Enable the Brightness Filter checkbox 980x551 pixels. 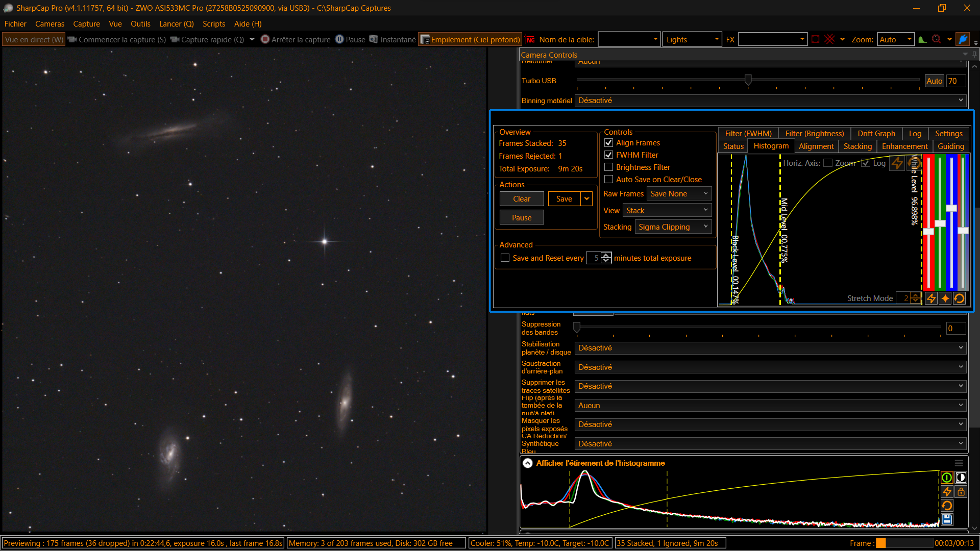pyautogui.click(x=608, y=167)
